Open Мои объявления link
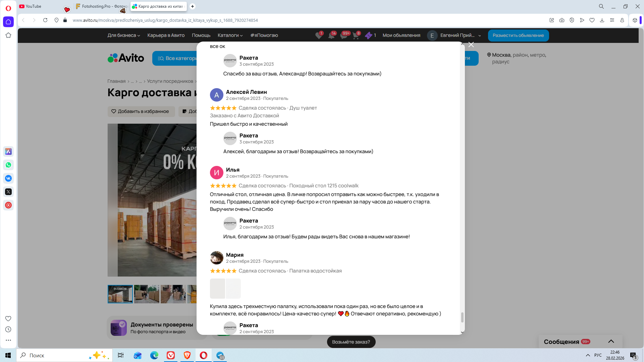644x362 pixels. pos(401,35)
